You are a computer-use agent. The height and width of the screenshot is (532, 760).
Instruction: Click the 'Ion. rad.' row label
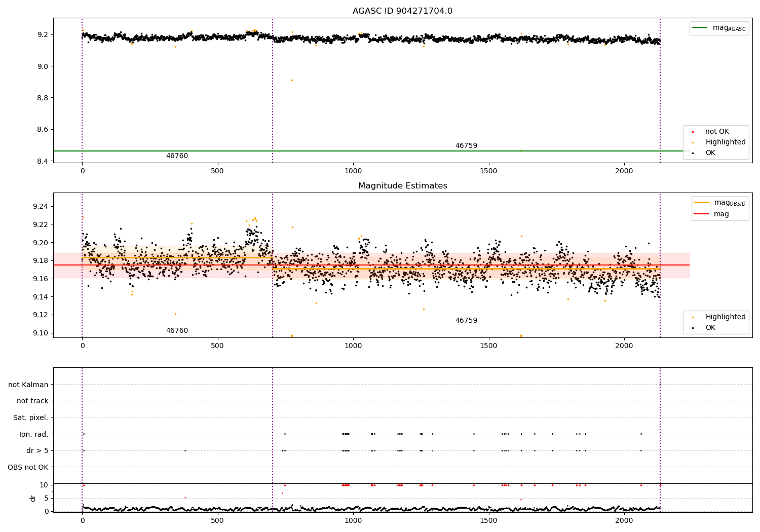tap(34, 434)
